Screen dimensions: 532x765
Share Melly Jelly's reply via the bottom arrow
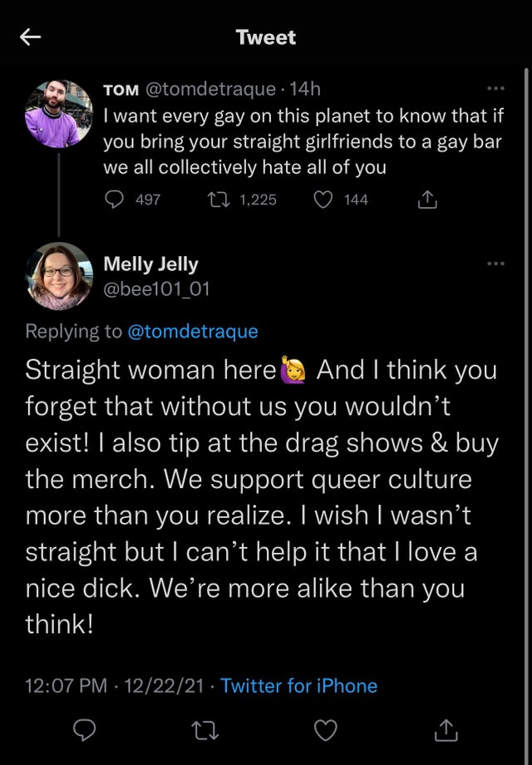(446, 730)
